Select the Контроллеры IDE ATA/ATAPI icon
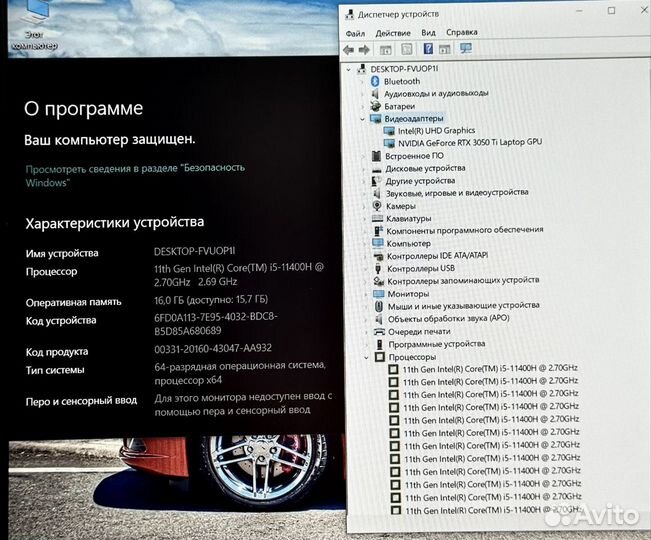This screenshot has height=540, width=651. pyautogui.click(x=378, y=257)
